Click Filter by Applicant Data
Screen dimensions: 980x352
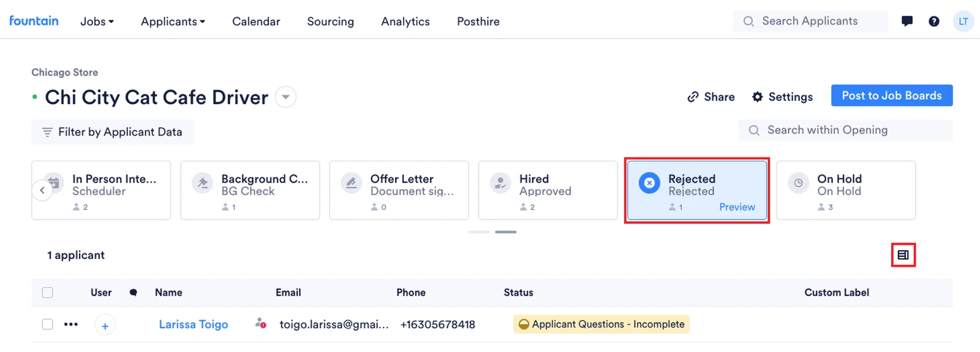(112, 132)
